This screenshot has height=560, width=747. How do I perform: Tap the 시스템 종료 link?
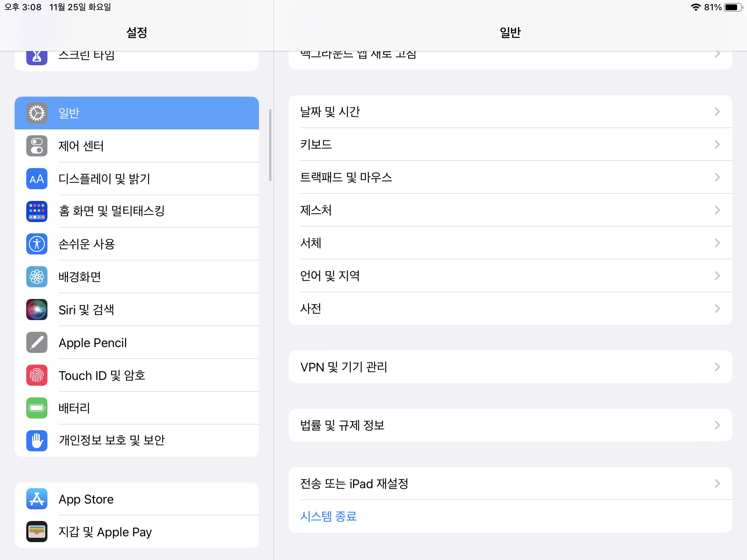click(x=328, y=516)
